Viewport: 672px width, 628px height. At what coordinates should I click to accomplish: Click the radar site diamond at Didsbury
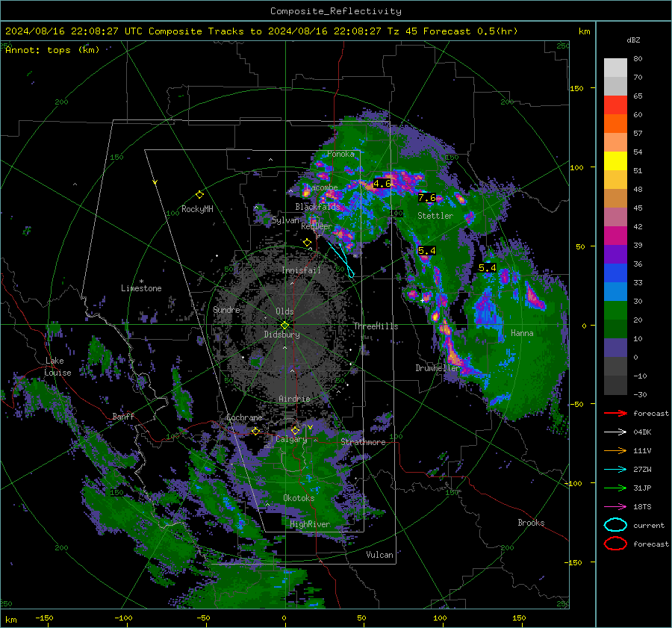click(284, 326)
